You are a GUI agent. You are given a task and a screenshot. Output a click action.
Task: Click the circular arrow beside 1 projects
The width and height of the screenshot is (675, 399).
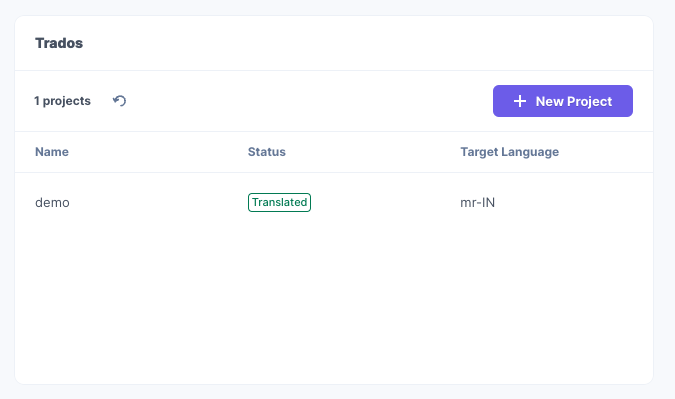pyautogui.click(x=119, y=101)
